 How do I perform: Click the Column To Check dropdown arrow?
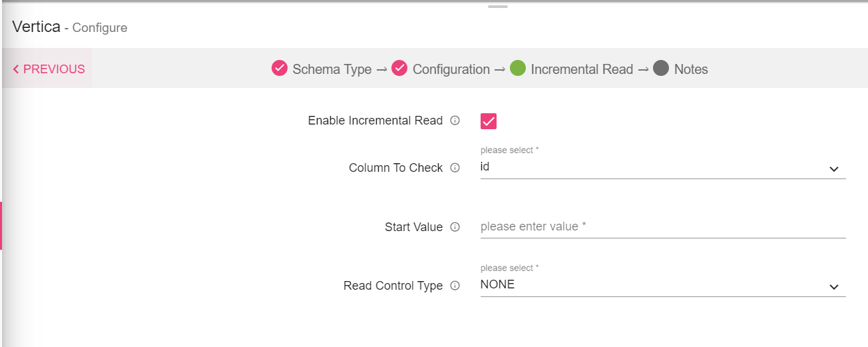click(834, 169)
